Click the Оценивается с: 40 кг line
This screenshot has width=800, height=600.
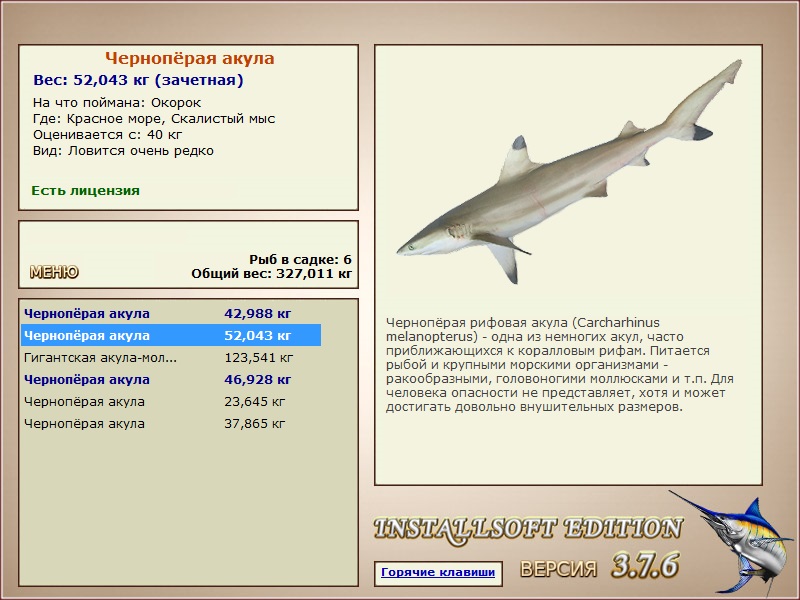tap(107, 135)
